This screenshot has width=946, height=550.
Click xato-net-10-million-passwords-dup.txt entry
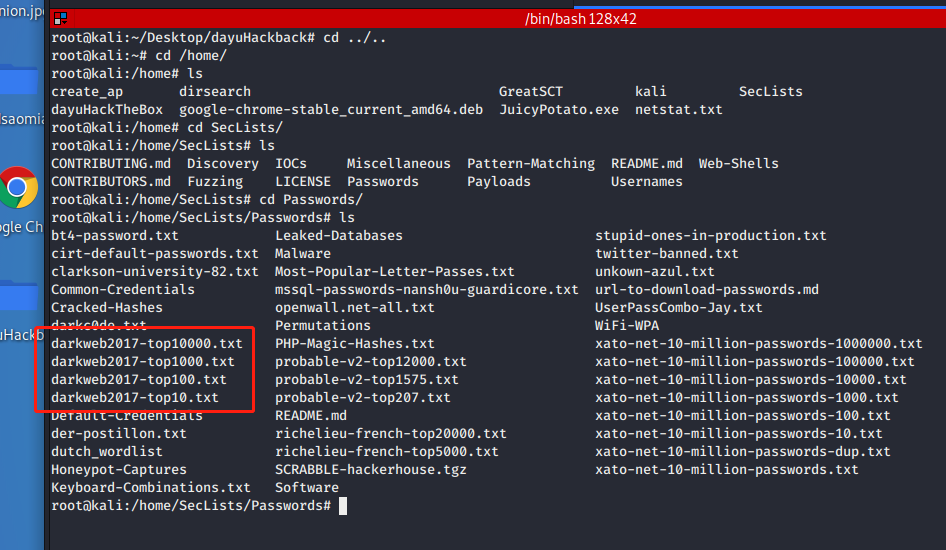743,452
